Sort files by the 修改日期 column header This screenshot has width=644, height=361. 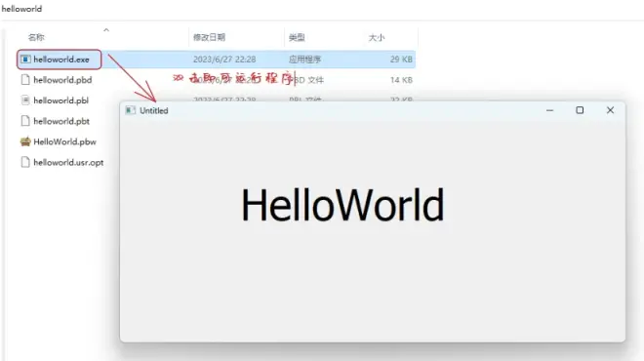[209, 38]
